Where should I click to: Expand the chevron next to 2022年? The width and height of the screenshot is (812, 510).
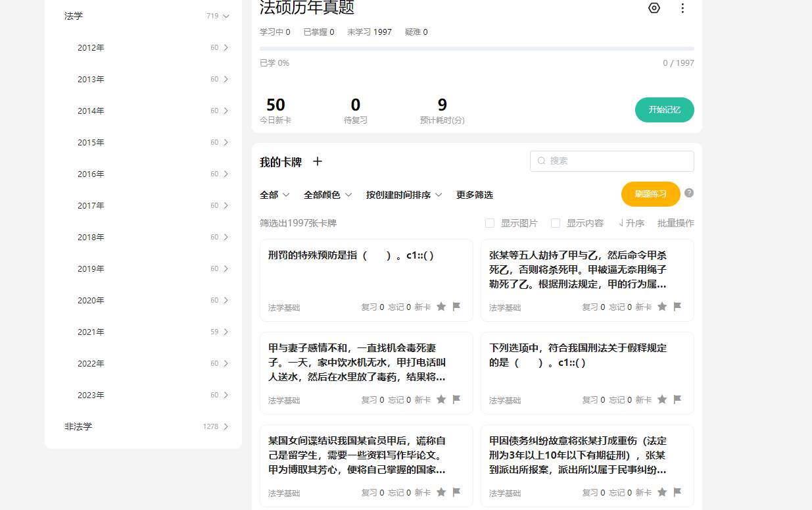226,363
